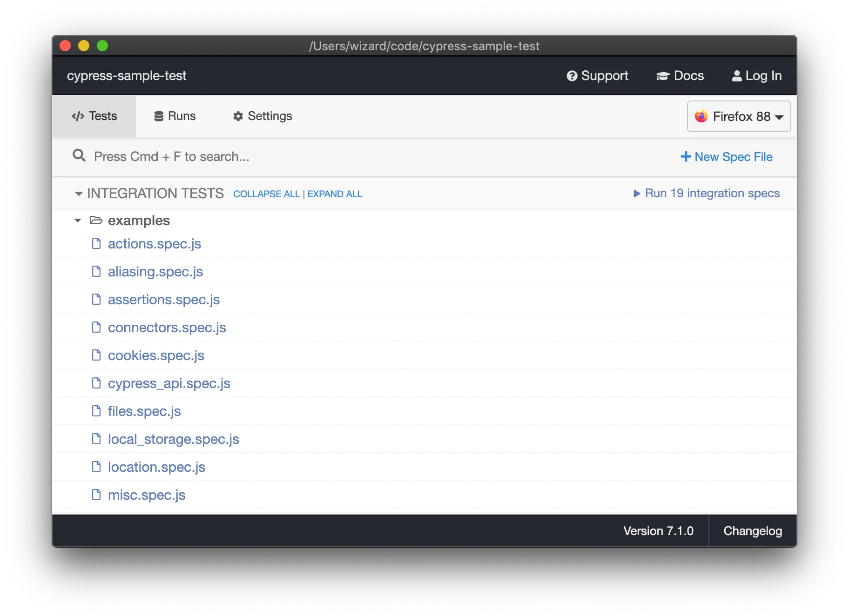Click the EXPAND ALL link

coord(335,194)
